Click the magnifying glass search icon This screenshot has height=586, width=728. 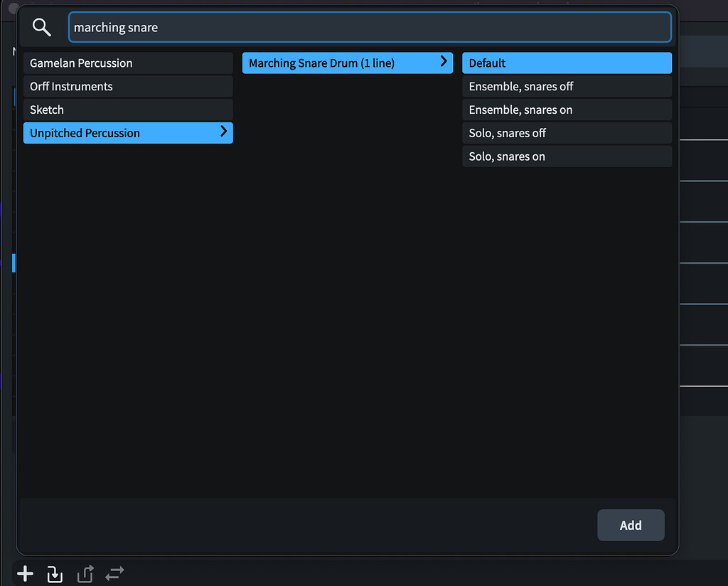coord(41,28)
